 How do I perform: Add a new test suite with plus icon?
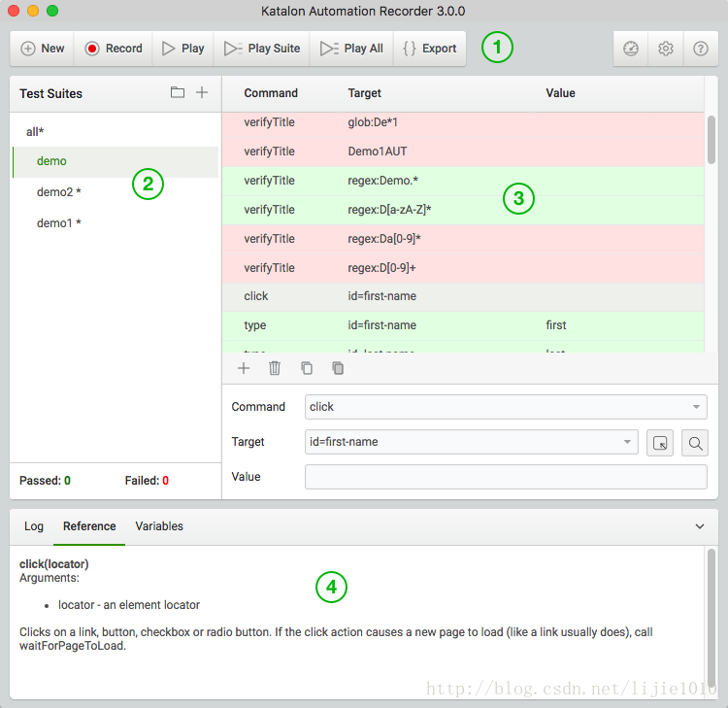coord(202,92)
